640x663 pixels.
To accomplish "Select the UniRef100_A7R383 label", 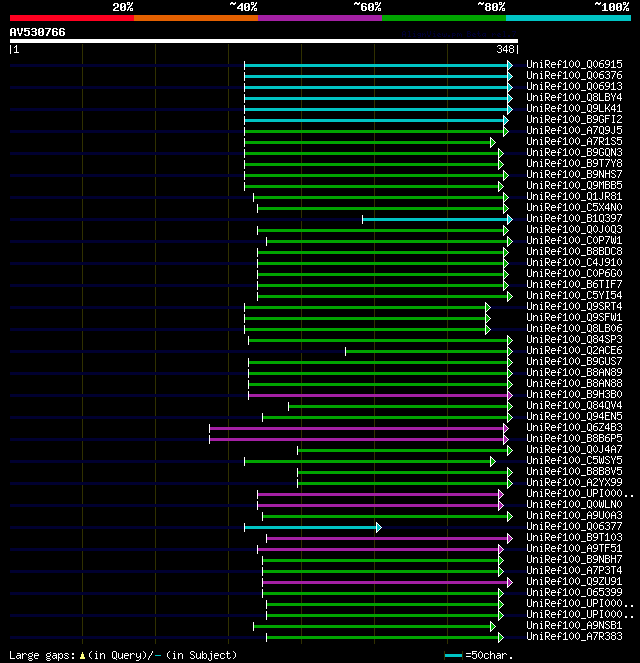I will pos(574,636).
